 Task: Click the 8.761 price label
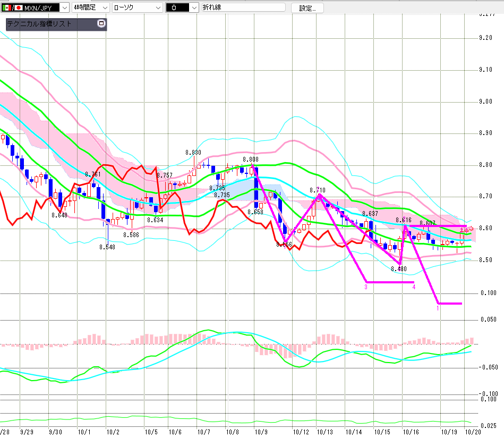coord(93,174)
